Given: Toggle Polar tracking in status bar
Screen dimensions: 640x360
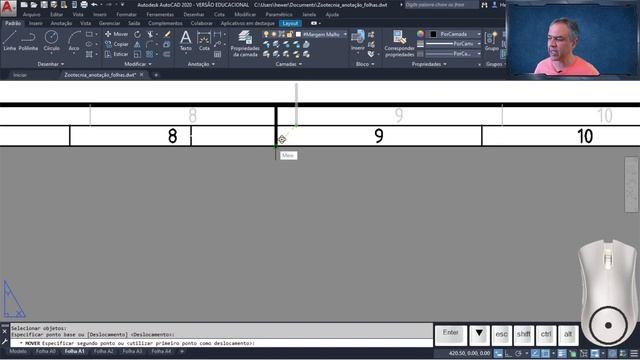Looking at the screenshot, I should tap(518, 353).
